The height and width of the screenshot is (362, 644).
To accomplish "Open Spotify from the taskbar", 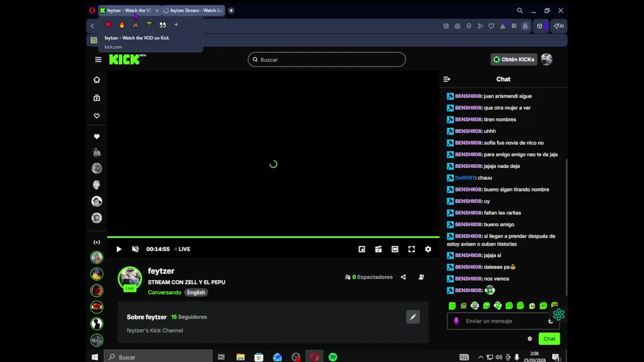I will point(333,357).
